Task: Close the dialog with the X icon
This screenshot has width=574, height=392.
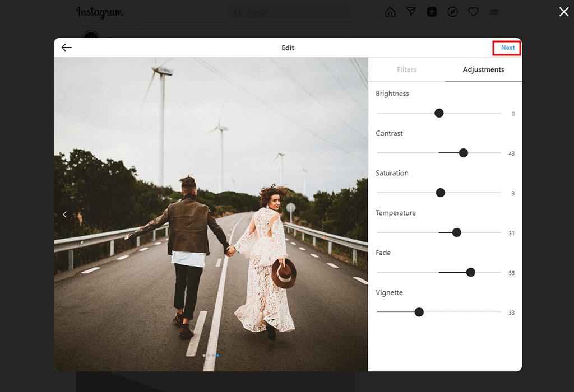Action: (564, 12)
